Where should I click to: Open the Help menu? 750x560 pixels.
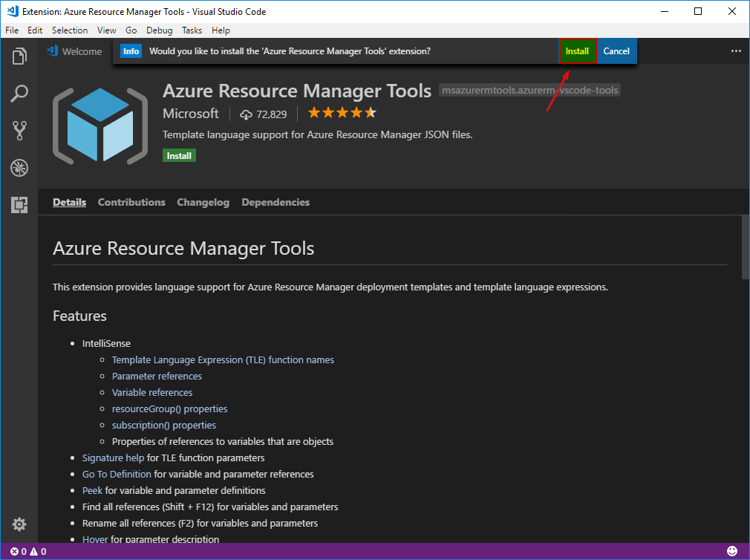(x=221, y=30)
